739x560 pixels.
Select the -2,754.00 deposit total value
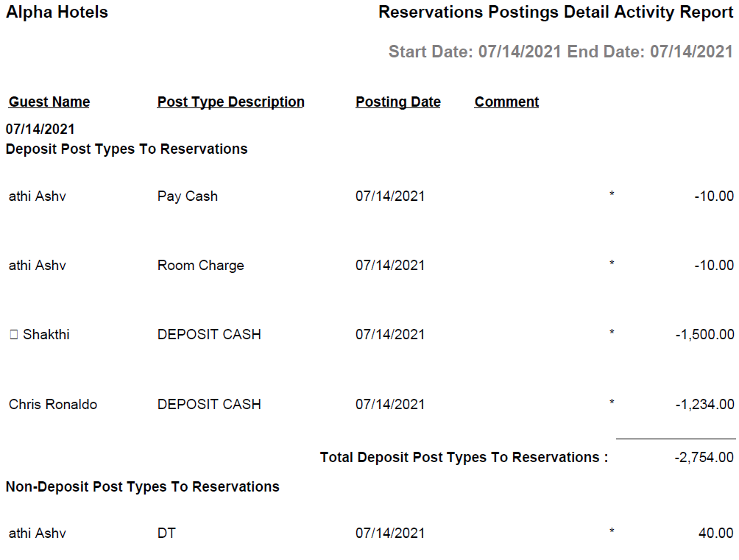tap(704, 458)
